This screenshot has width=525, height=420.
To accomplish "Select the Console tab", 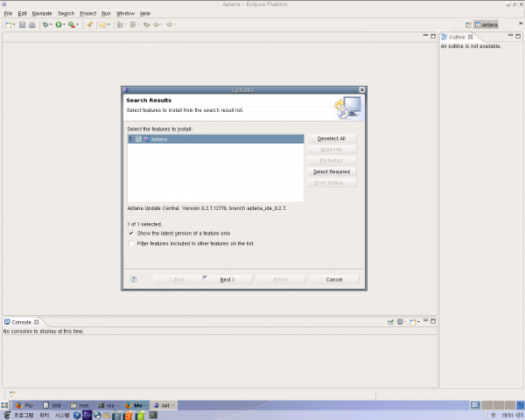I will pyautogui.click(x=21, y=322).
